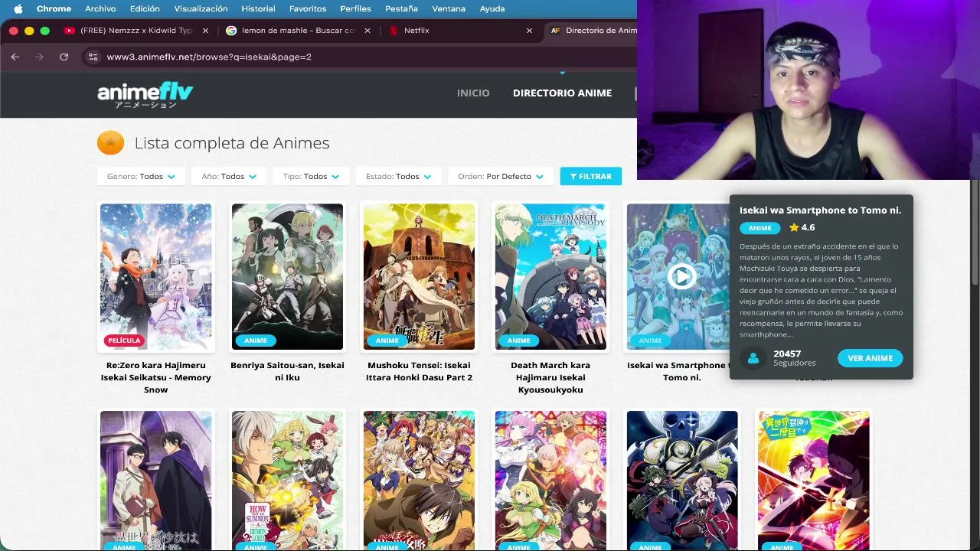Click the ANIME badge on the Benriya Saitou-san poster

256,341
